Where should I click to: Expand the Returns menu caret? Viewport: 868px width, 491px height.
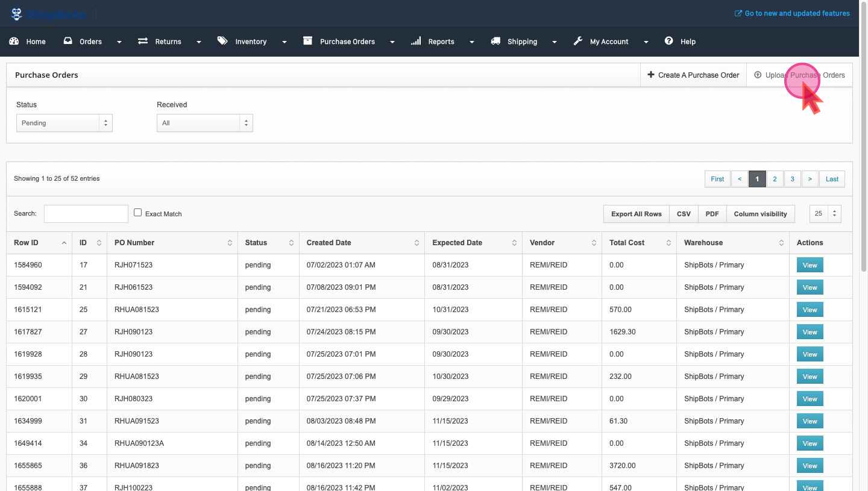click(199, 42)
